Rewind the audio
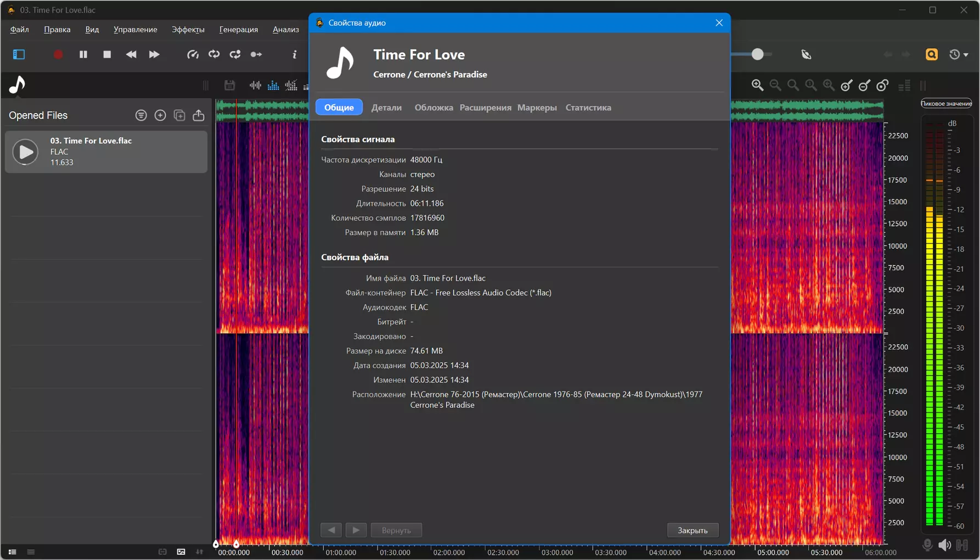Screen dimensions: 980x560 (131, 54)
